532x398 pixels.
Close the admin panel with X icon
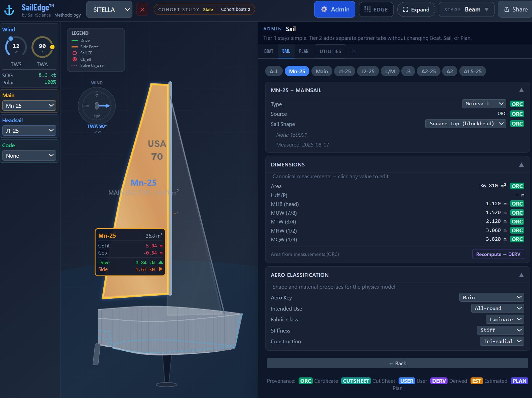click(354, 51)
